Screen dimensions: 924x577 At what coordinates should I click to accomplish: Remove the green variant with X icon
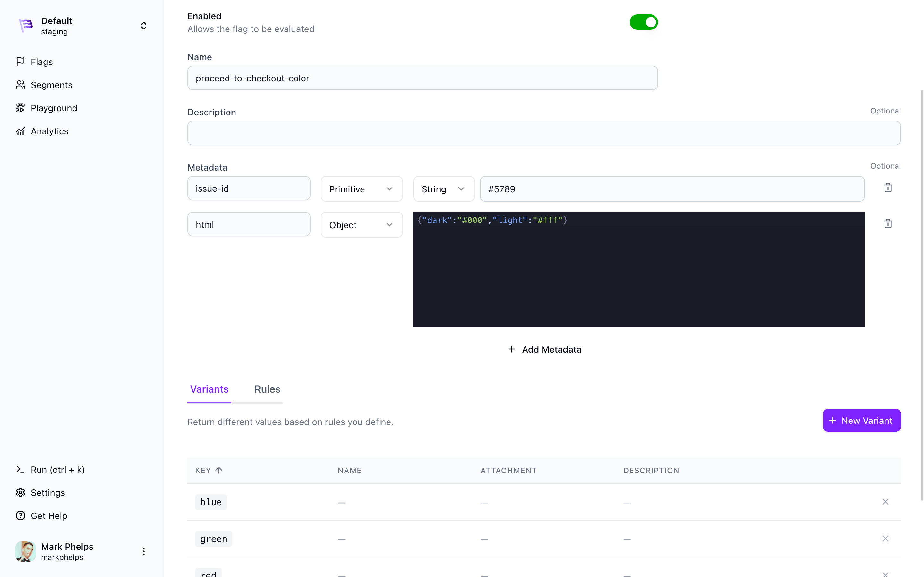[885, 539]
